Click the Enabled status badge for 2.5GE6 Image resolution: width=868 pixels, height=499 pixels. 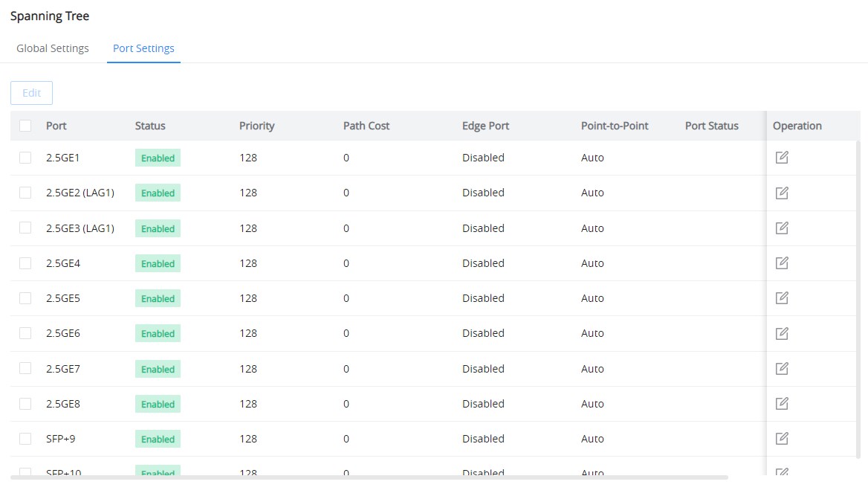click(x=158, y=333)
